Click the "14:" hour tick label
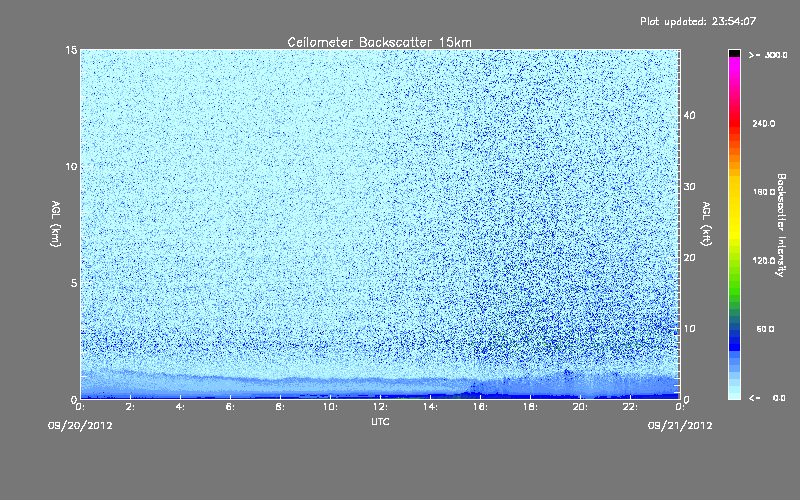This screenshot has height=500, width=800. [430, 407]
